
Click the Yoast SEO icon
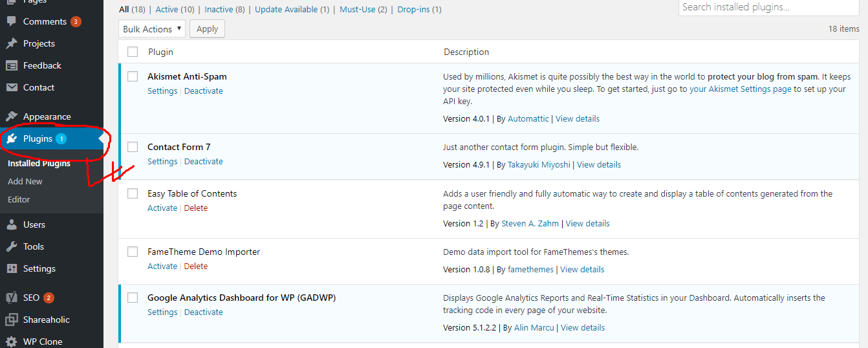point(11,298)
